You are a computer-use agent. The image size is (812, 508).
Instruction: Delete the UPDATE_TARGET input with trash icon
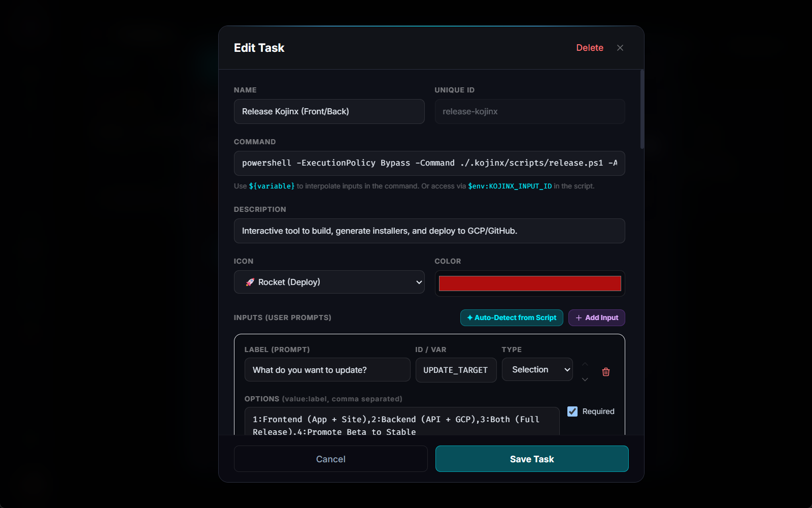click(605, 372)
